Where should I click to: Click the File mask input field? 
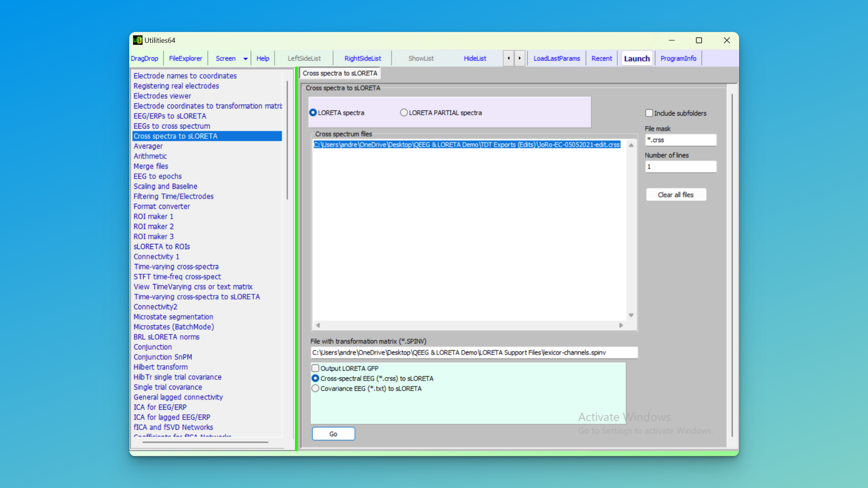pos(680,140)
